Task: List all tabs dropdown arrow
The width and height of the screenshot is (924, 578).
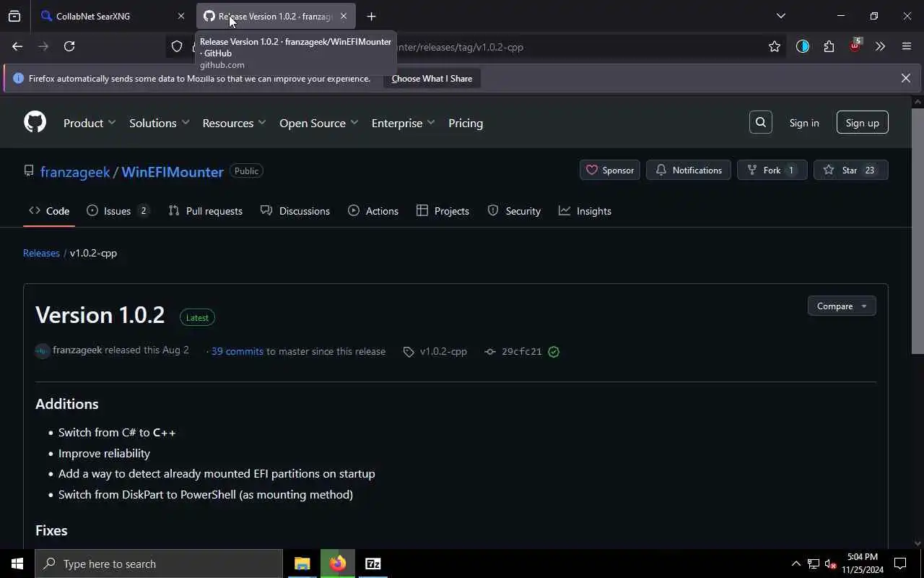Action: point(780,16)
